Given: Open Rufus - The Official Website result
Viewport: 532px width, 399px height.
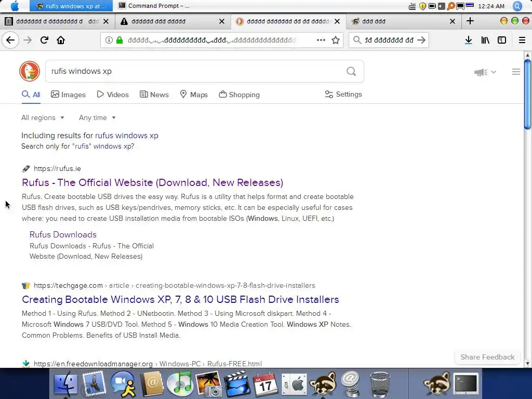Looking at the screenshot, I should (152, 182).
